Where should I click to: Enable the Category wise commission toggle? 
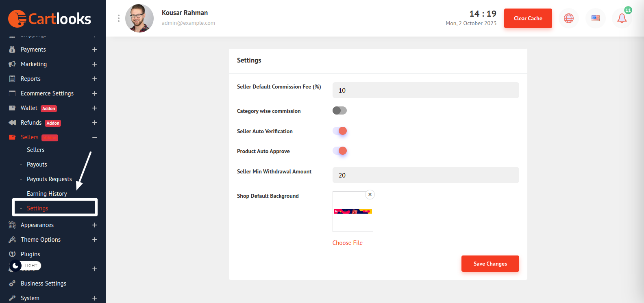pos(339,110)
